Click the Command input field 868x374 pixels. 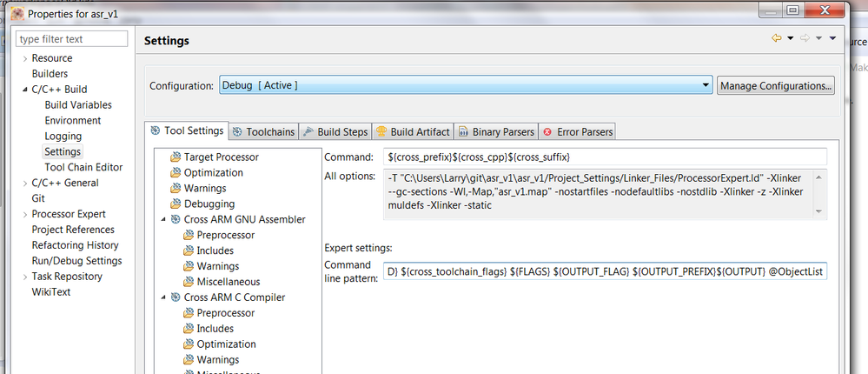click(x=605, y=157)
